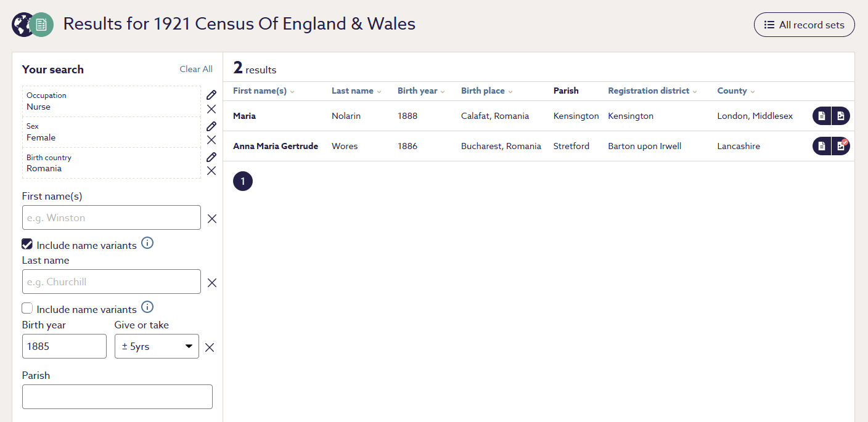Sort results by Last name column
This screenshot has height=422, width=868.
356,91
